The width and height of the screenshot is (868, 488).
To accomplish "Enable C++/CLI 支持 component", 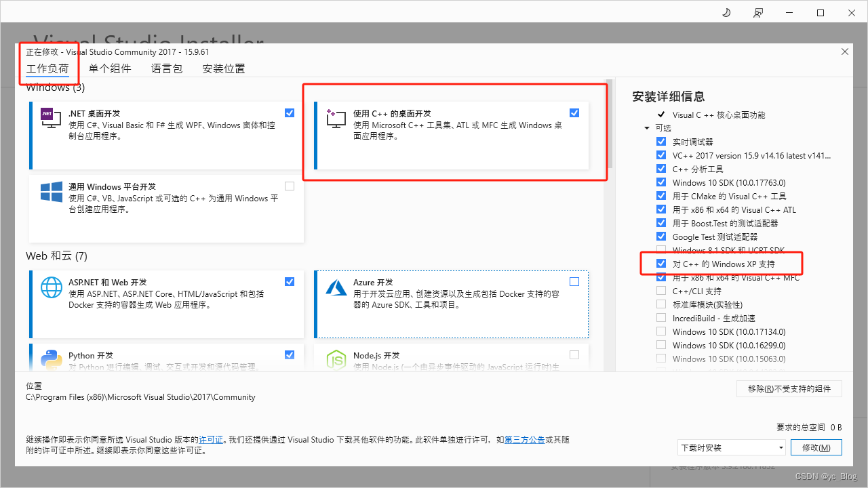I will 661,290.
